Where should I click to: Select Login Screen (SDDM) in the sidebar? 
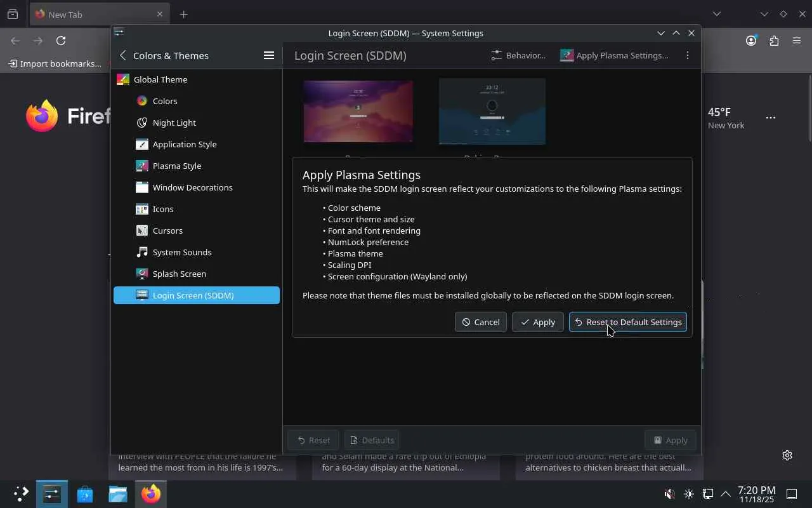tap(197, 295)
